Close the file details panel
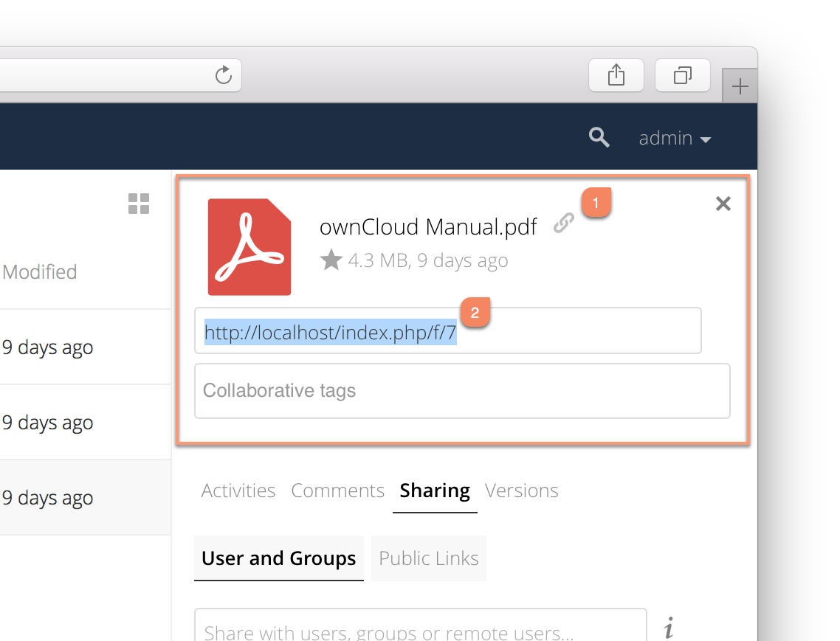The width and height of the screenshot is (840, 641). pyautogui.click(x=723, y=204)
